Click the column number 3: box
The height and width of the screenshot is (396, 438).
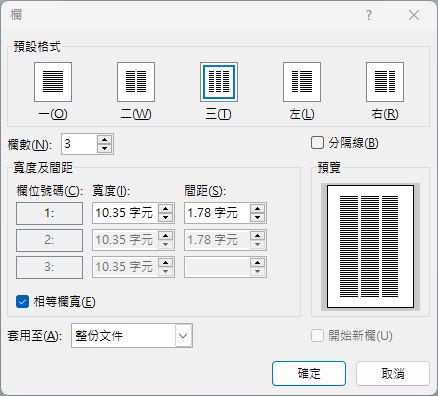coord(49,267)
